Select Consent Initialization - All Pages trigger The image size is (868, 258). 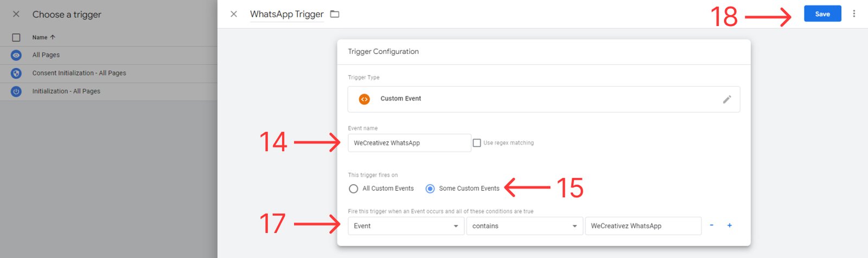tap(79, 73)
